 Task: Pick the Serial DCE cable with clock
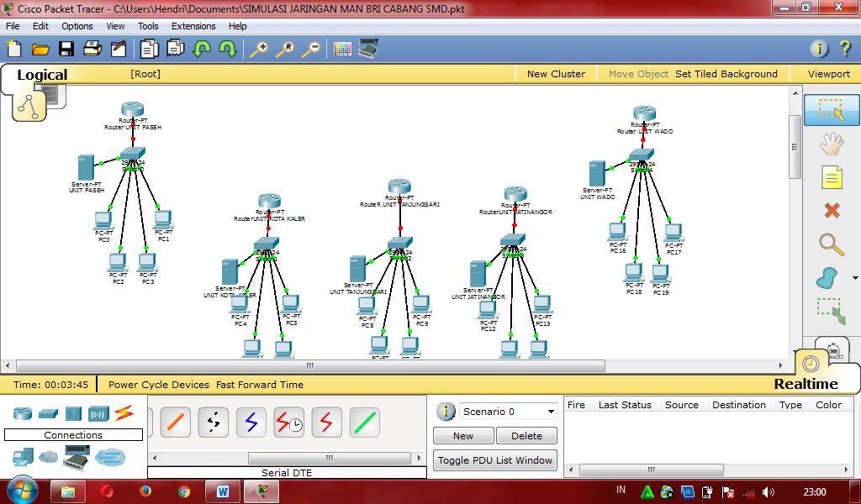pyautogui.click(x=289, y=423)
